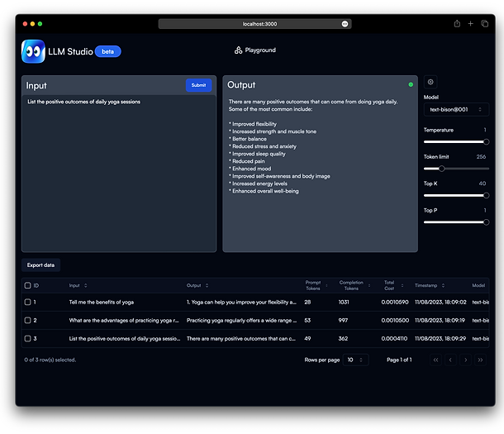
Task: Click completion tokens value 1031
Action: click(x=344, y=303)
